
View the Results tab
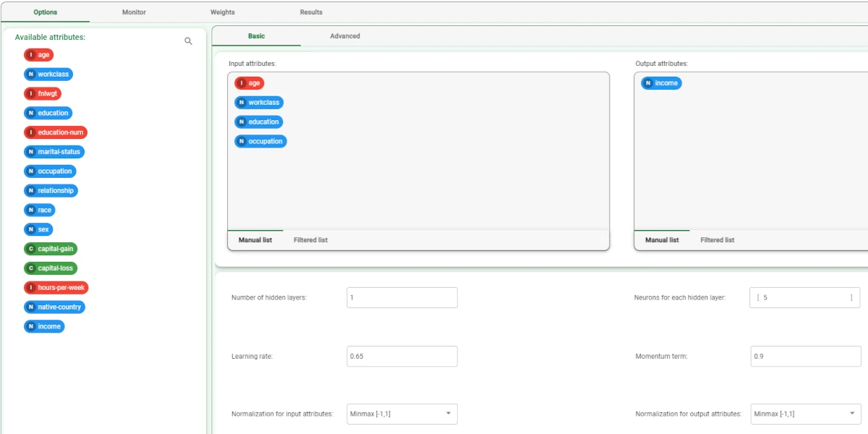pyautogui.click(x=311, y=12)
